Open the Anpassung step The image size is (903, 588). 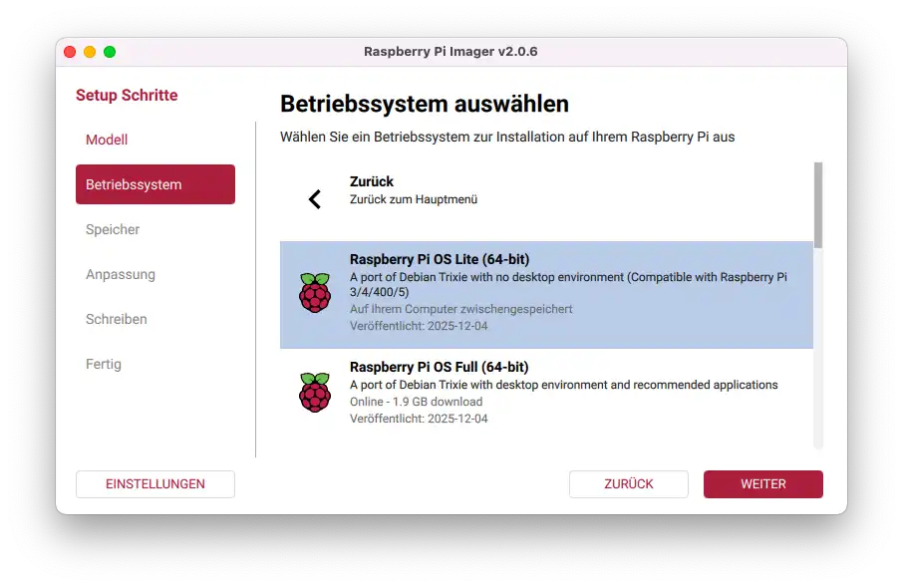(x=121, y=274)
